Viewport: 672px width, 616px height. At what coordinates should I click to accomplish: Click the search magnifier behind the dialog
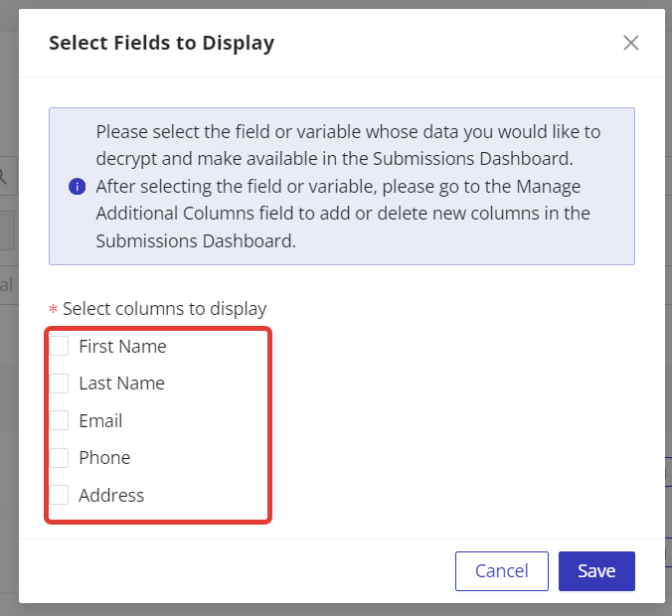(6, 177)
